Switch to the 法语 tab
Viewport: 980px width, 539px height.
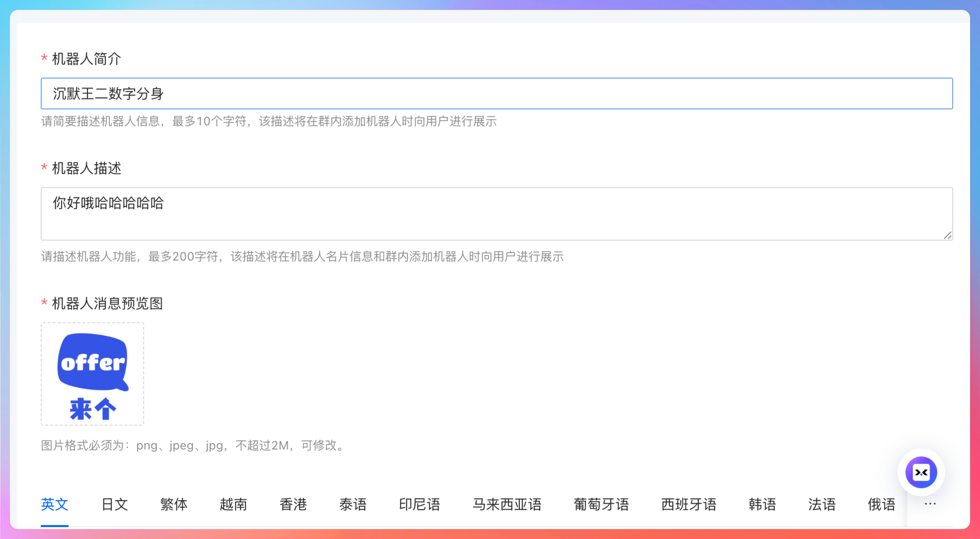(822, 504)
